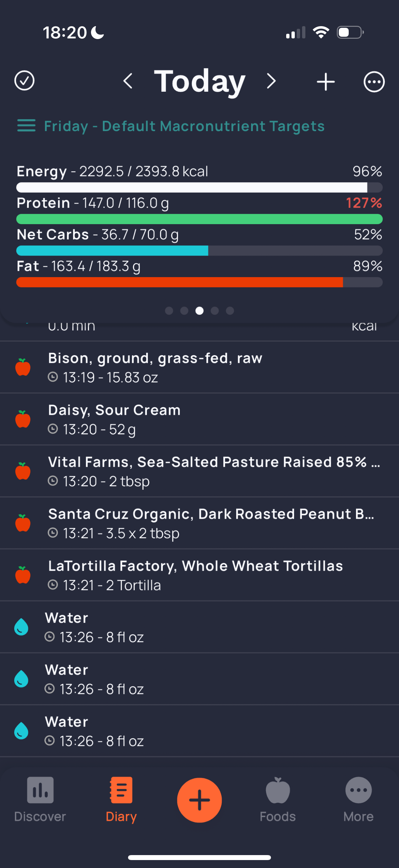The image size is (399, 868).
Task: Select the first summary page dot
Action: [169, 311]
